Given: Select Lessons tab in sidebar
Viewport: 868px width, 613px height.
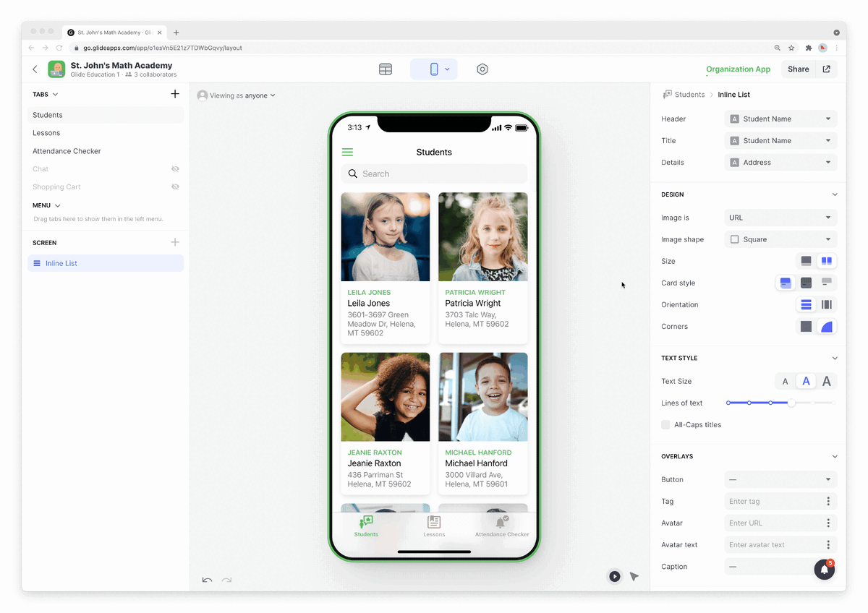Looking at the screenshot, I should 106,133.
